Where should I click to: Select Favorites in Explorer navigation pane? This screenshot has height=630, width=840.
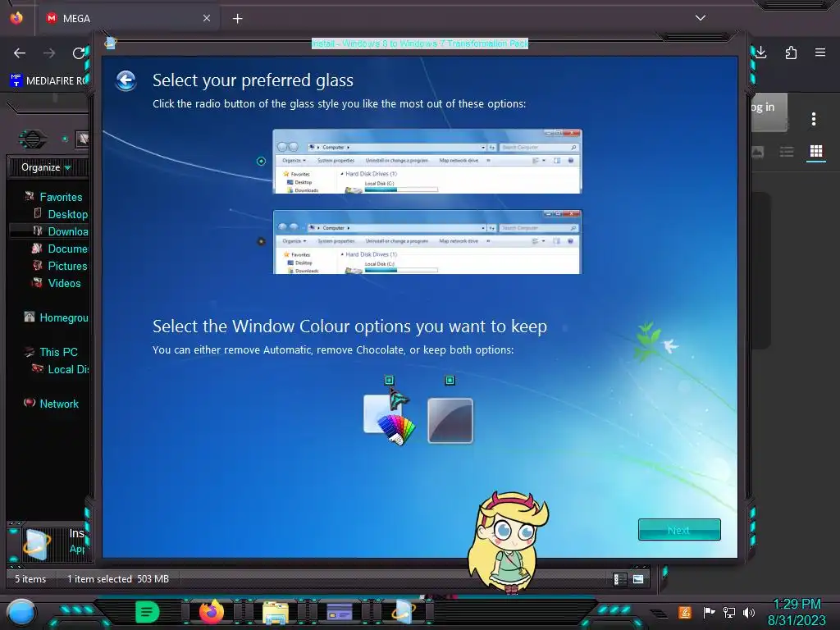(x=61, y=197)
